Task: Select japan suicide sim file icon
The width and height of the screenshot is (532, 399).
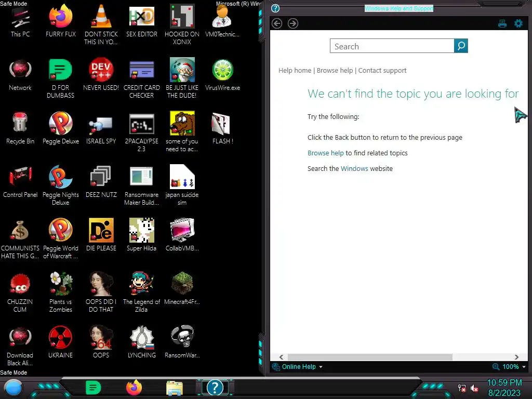Action: coord(182,185)
